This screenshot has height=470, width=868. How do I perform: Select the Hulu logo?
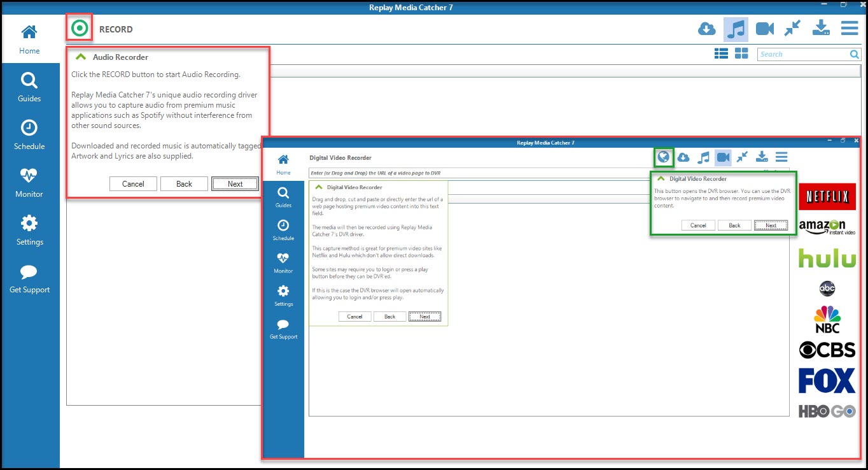click(x=827, y=259)
